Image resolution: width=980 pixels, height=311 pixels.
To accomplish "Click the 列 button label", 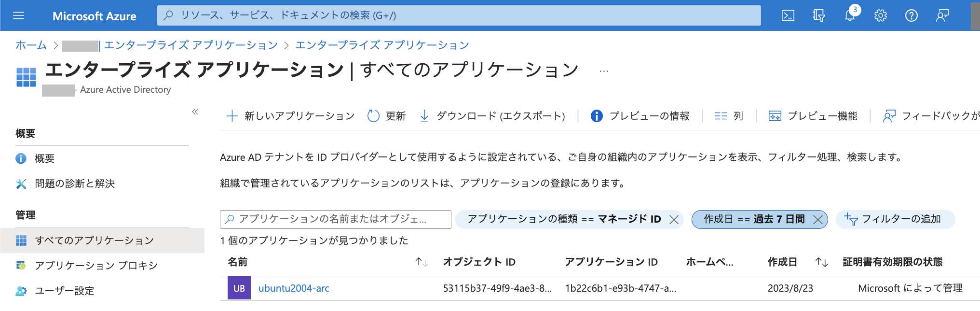I will (738, 116).
